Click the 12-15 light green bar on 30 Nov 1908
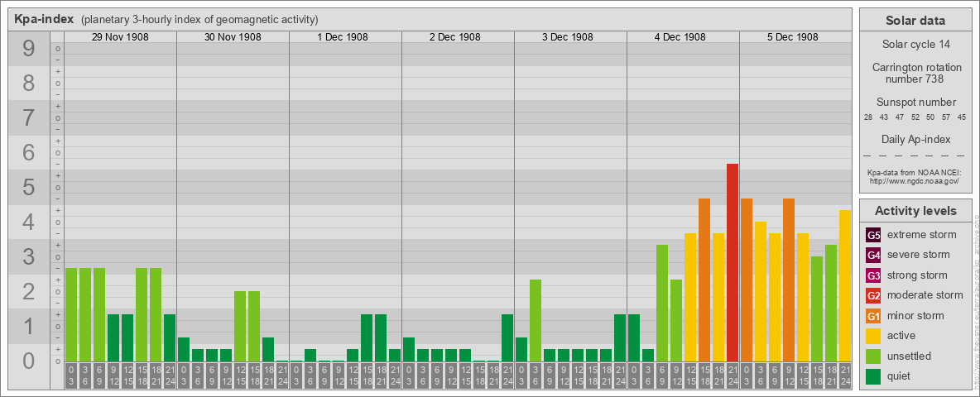This screenshot has height=397, width=980. tap(240, 326)
